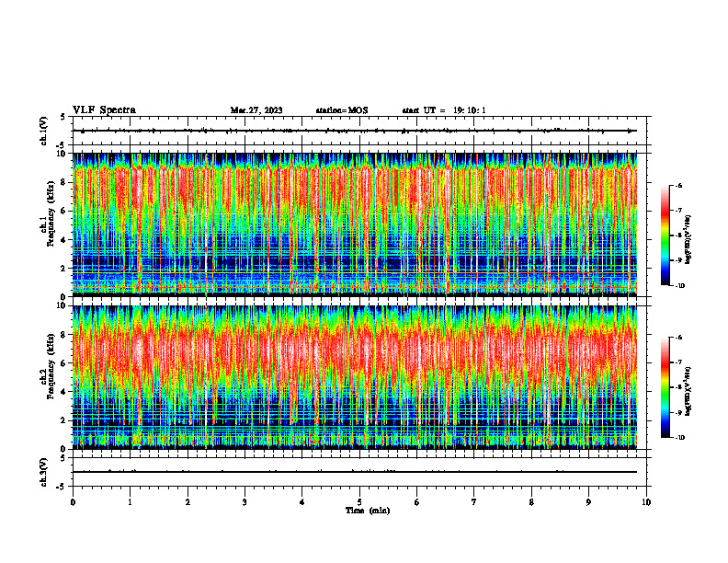Screen dimensions: 728x563
Task: Click the ch.1 voltage waveform trace
Action: [x=355, y=131]
